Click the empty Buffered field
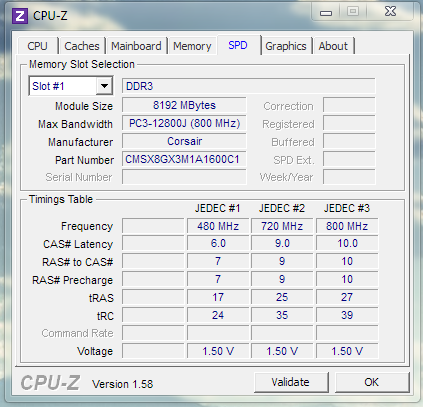Image resolution: width=423 pixels, height=407 pixels. (x=349, y=141)
